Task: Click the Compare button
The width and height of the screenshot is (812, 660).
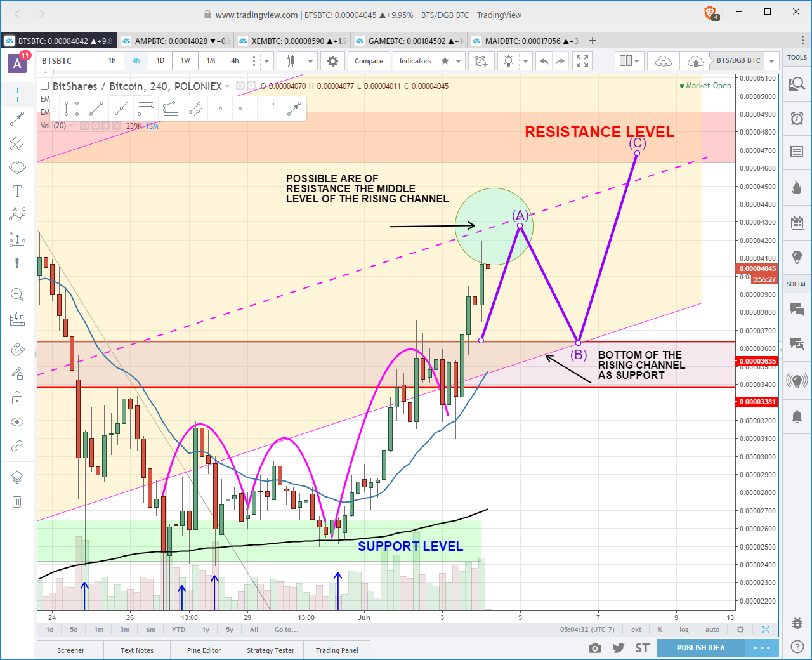Action: pos(369,61)
